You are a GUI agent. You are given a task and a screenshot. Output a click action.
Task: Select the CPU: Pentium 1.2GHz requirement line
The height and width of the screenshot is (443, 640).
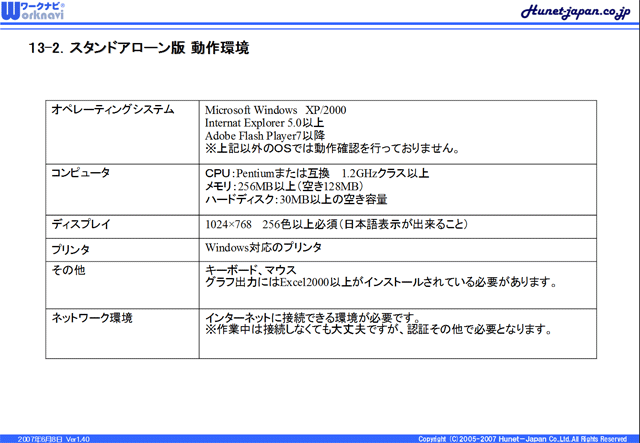[316, 173]
